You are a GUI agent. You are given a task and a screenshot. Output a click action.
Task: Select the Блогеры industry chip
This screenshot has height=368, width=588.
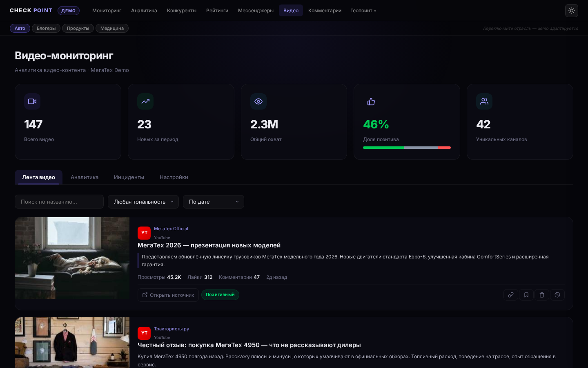click(46, 28)
